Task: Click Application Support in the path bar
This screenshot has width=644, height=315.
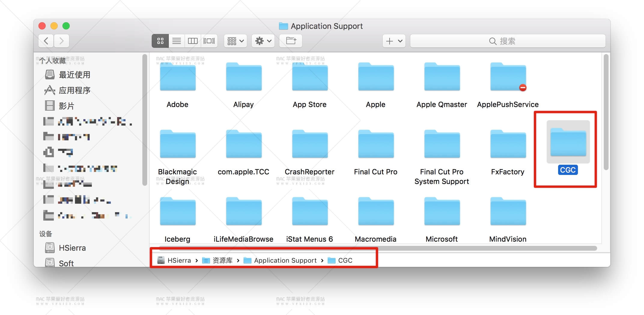Action: coord(280,260)
